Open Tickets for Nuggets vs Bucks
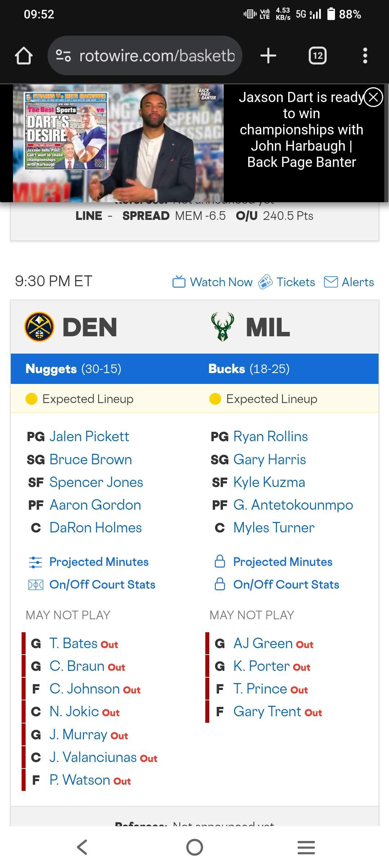This screenshot has height=868, width=389. [x=287, y=282]
